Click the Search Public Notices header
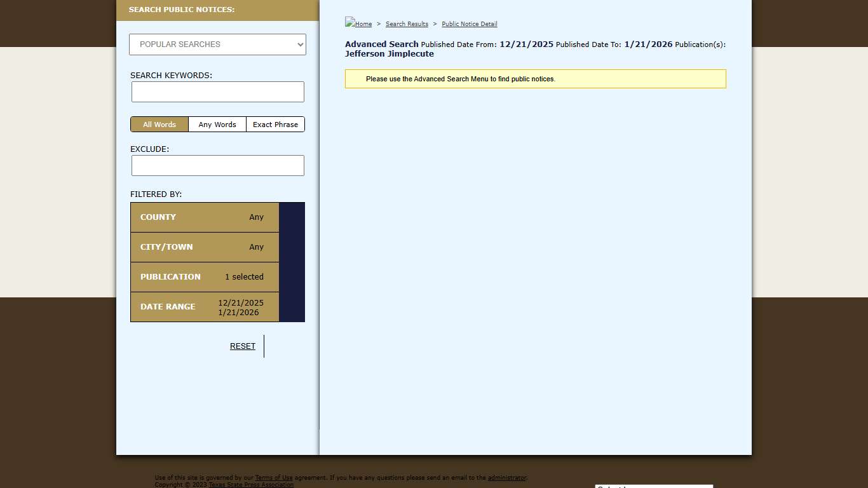Image resolution: width=868 pixels, height=488 pixels. tap(182, 10)
